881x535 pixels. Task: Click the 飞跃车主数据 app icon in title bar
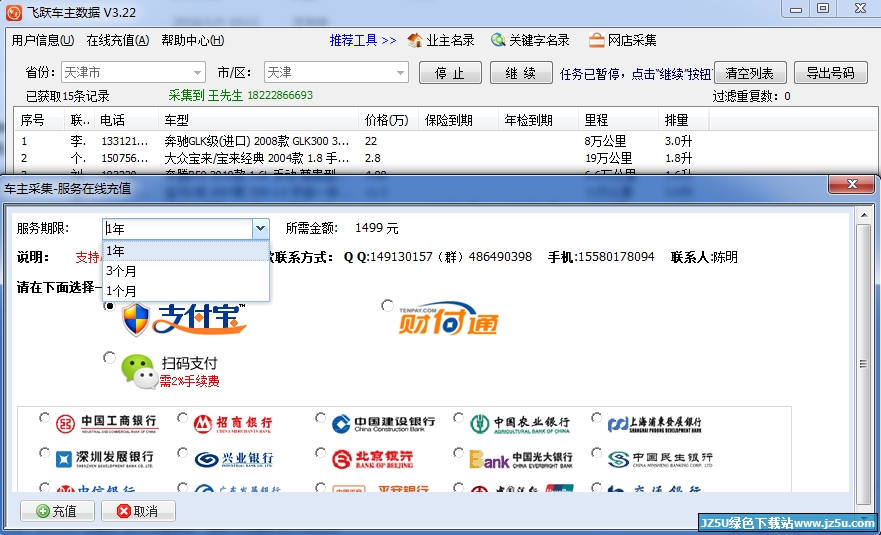tap(13, 12)
